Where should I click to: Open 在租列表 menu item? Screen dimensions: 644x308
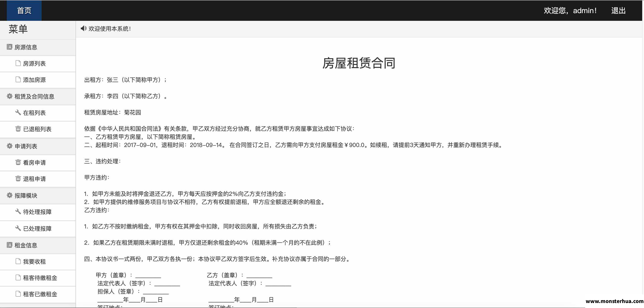(x=38, y=113)
